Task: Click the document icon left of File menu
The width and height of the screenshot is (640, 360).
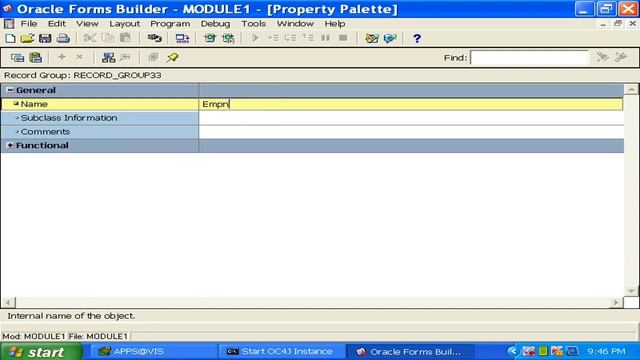Action: pyautogui.click(x=9, y=24)
